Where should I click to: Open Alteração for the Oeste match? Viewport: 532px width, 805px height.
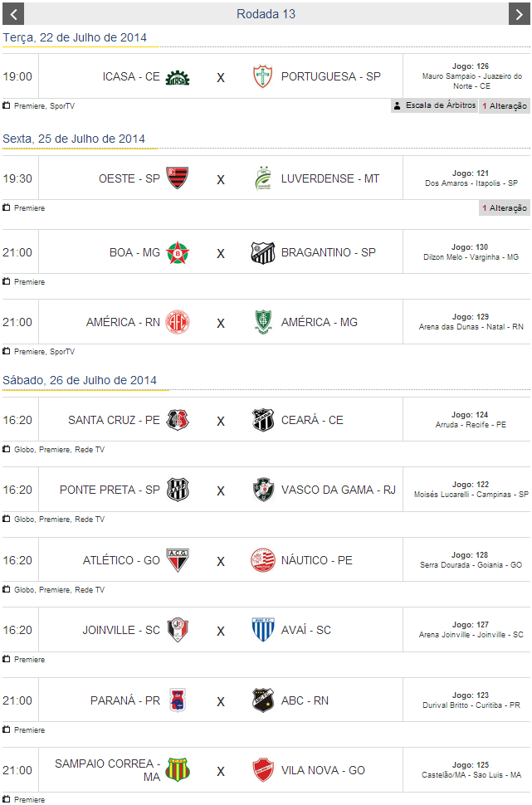pos(505,208)
